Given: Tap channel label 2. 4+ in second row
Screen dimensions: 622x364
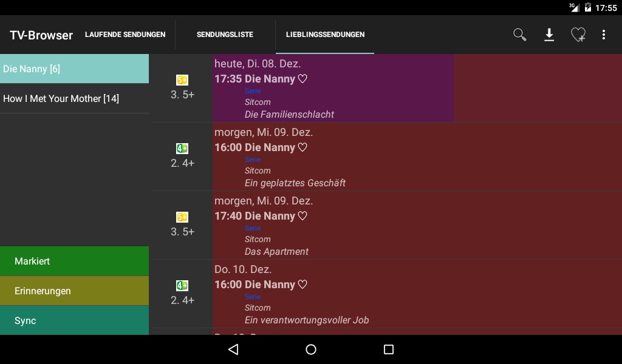Looking at the screenshot, I should (x=182, y=163).
